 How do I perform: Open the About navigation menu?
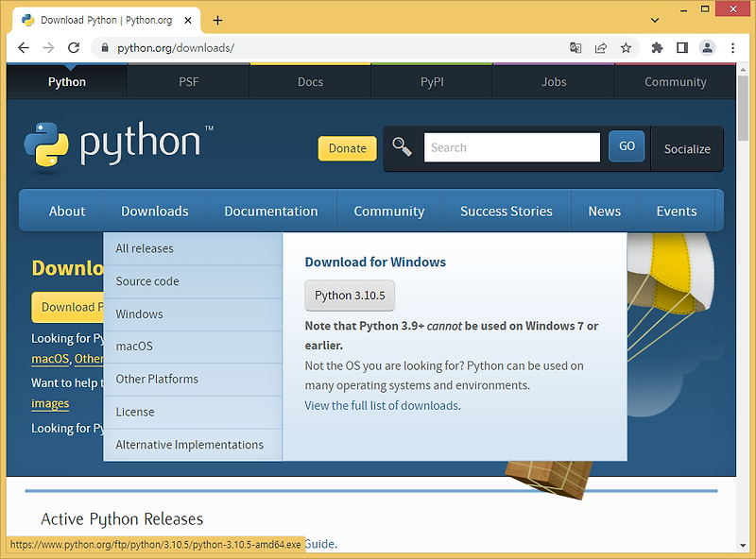(x=67, y=212)
